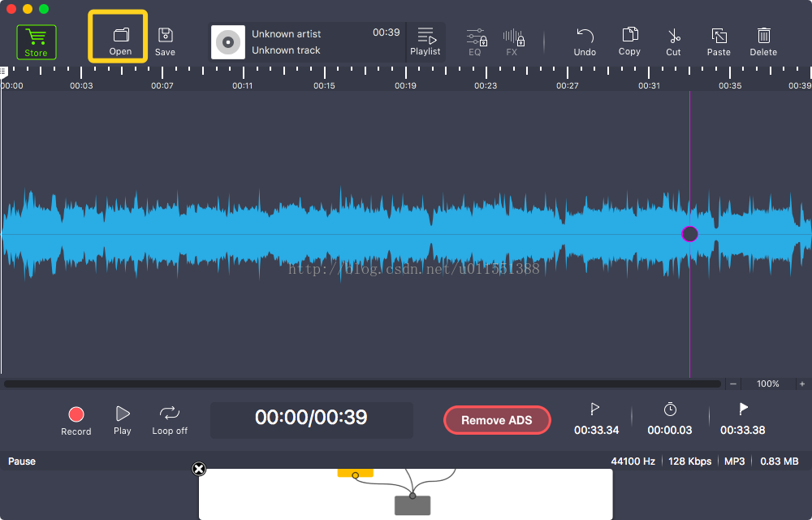Click the 128 Kbps status entry
Screen dimensions: 812x520
[x=689, y=461]
